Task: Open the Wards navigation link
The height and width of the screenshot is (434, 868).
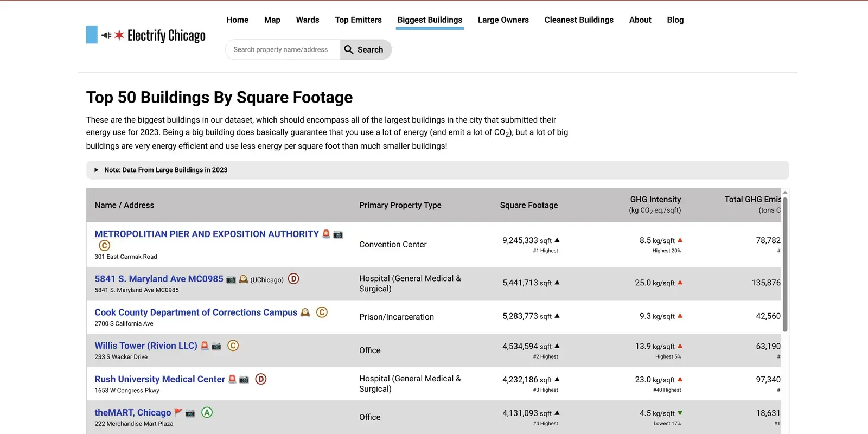Action: click(307, 20)
